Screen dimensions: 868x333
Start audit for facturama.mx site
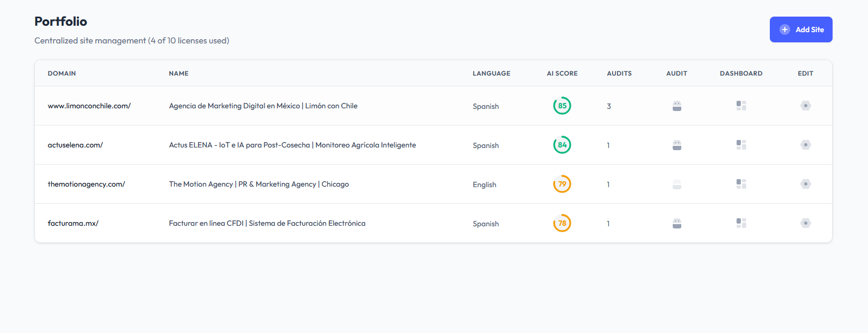click(677, 224)
